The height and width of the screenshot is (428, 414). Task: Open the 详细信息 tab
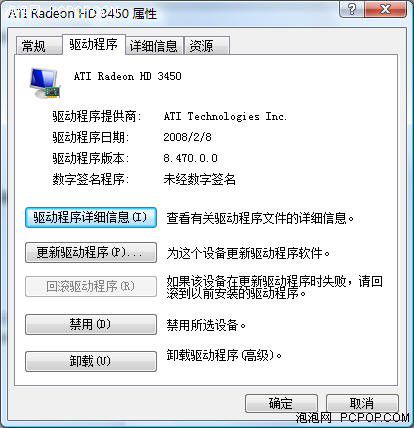[x=154, y=46]
